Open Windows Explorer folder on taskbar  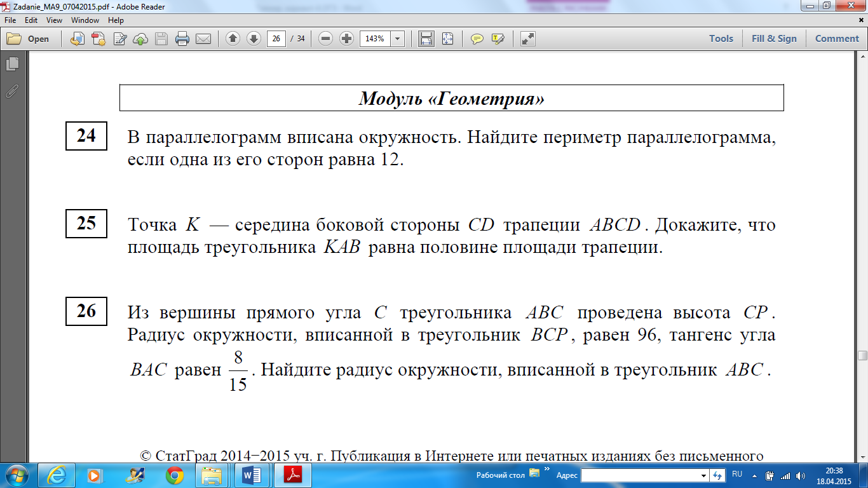212,475
